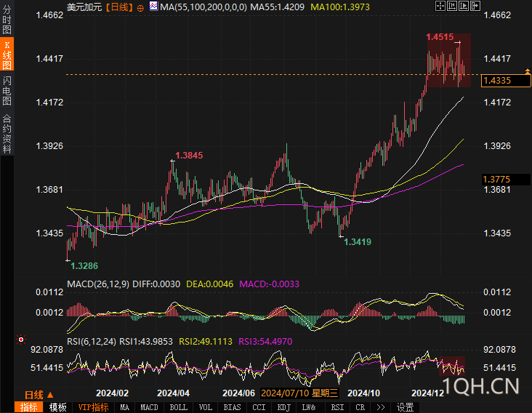
Task: Click the 1.3419 low label
Action: 358,242
